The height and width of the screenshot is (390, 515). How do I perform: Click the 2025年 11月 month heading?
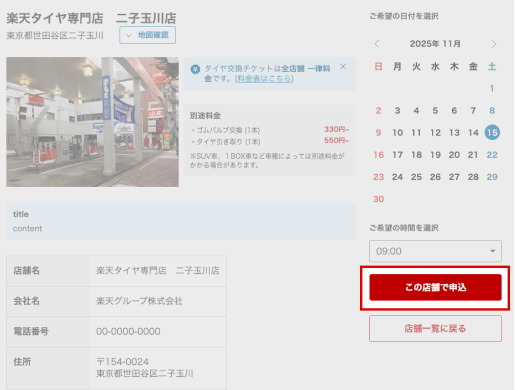pos(435,44)
